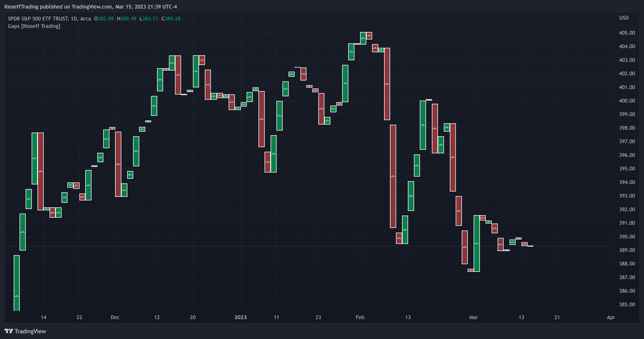Click the bold 2023 year label on time axis
The width and height of the screenshot is (644, 339).
coord(241,317)
